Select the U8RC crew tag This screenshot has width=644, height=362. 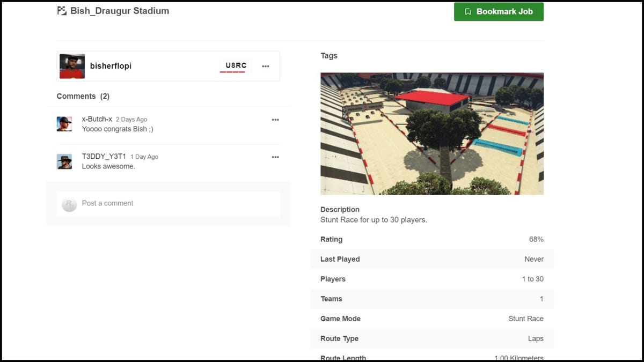tap(235, 65)
